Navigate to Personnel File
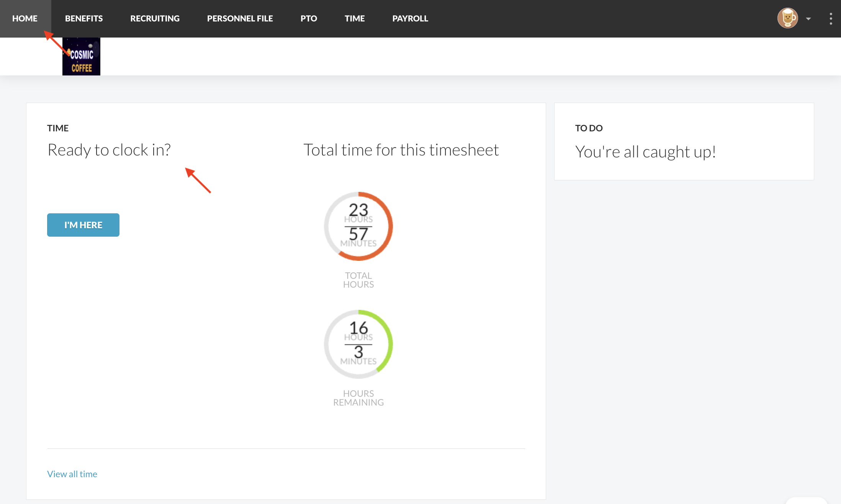Screen dimensions: 841x504 (x=240, y=18)
